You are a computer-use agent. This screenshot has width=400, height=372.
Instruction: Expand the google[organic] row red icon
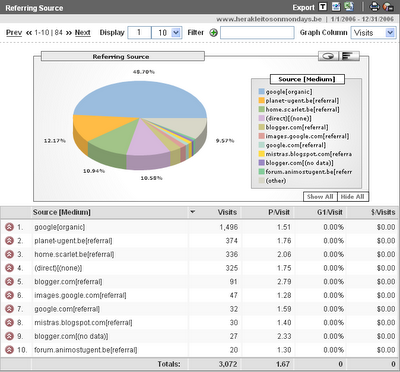coord(9,227)
